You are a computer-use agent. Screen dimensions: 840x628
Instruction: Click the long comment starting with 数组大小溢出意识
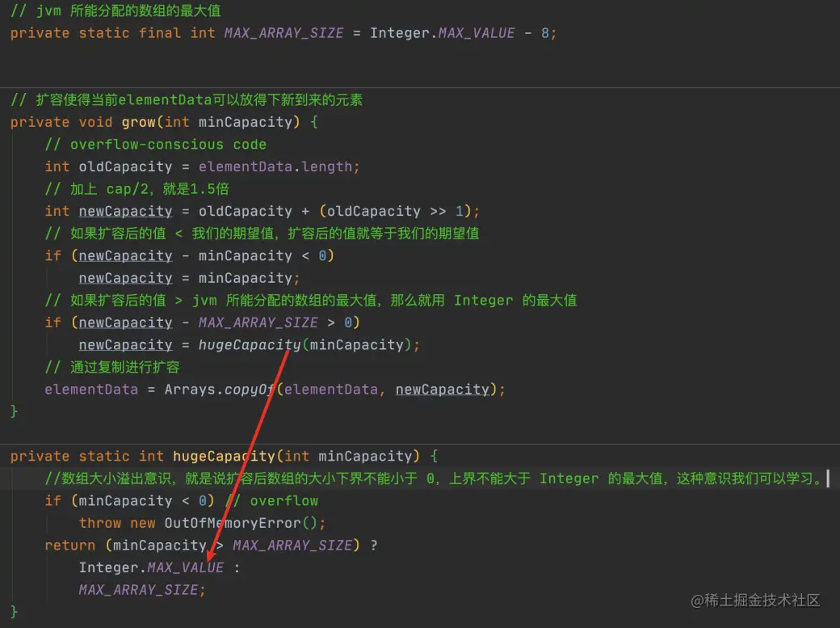point(435,478)
